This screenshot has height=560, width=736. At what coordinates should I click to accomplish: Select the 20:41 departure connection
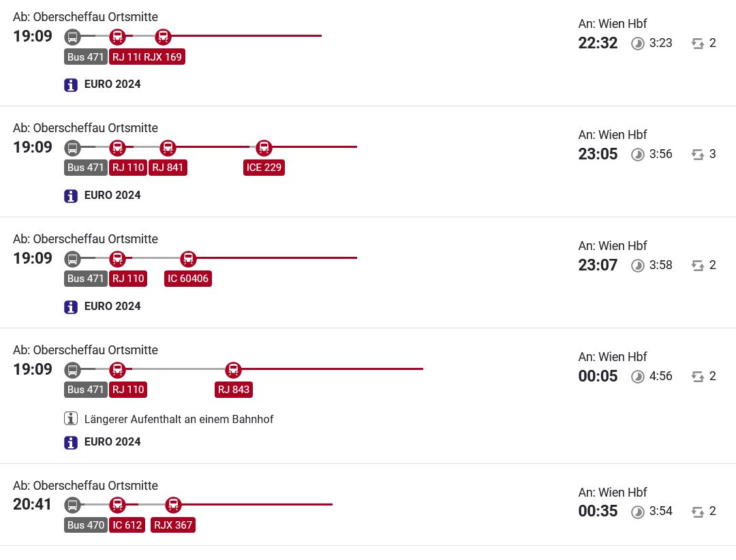tap(368, 505)
